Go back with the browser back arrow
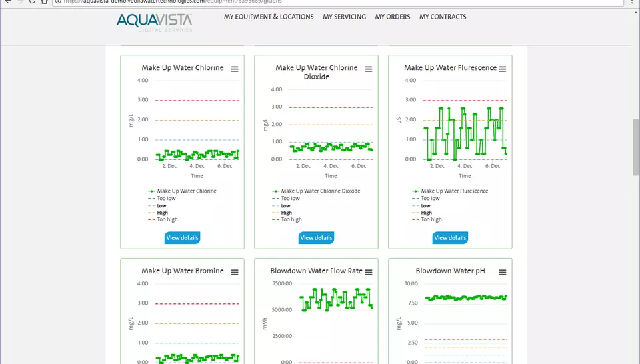640x364 pixels. (x=8, y=1)
